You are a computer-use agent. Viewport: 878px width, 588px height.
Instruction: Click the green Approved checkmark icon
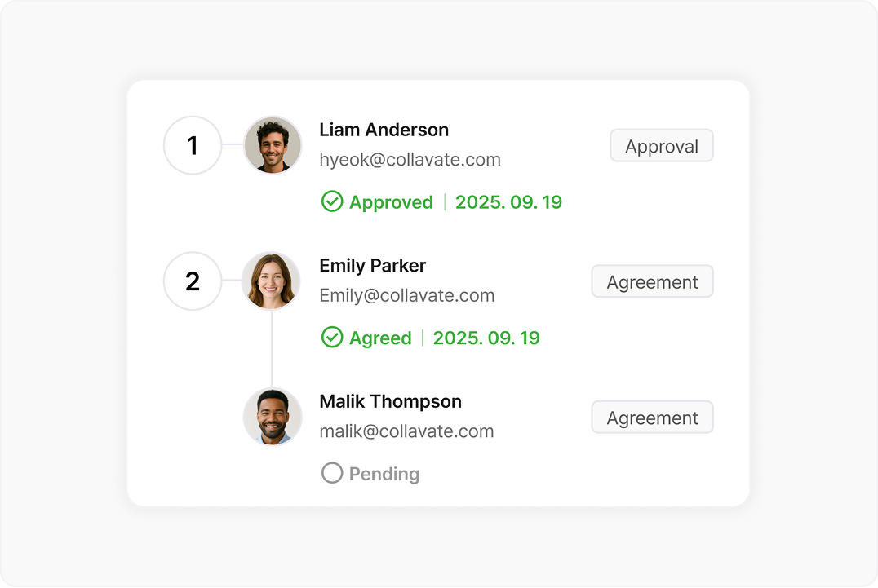tap(332, 201)
